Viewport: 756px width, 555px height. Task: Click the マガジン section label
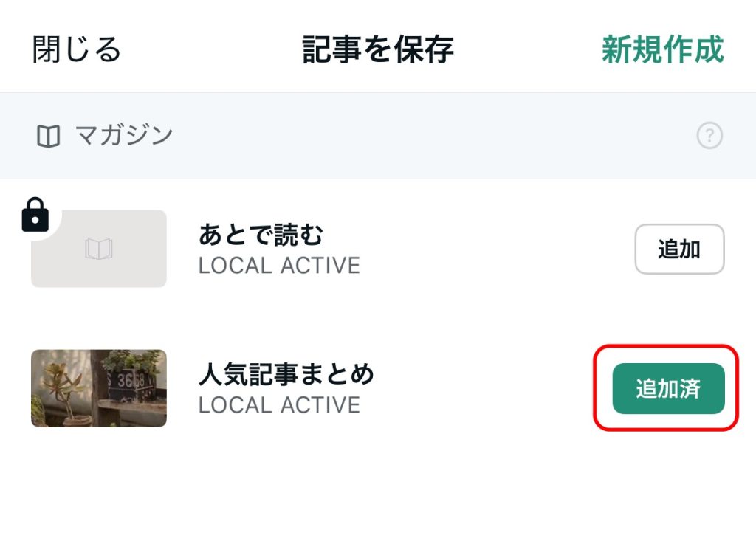[x=124, y=135]
